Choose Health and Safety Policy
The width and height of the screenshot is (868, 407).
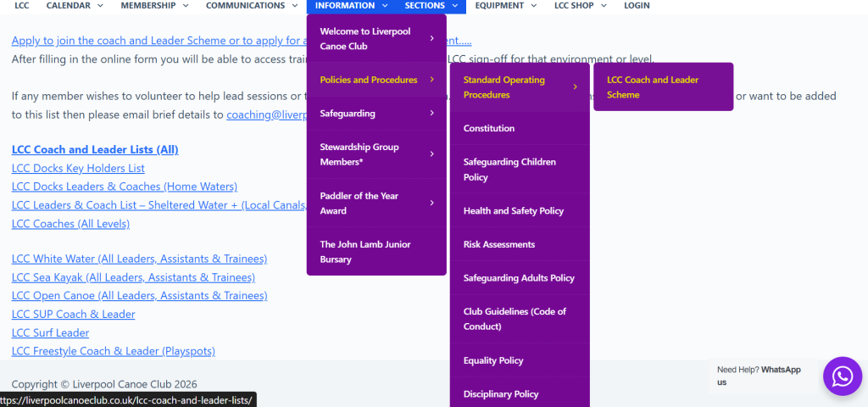pos(513,211)
